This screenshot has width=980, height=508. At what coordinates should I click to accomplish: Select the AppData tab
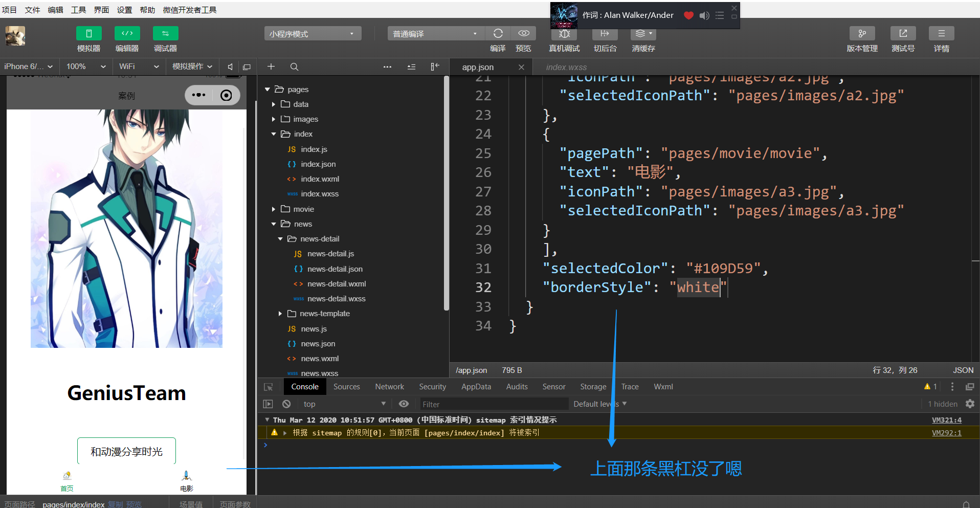(x=476, y=387)
